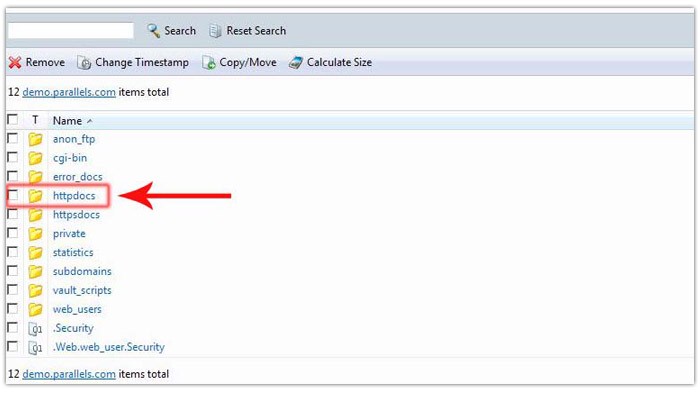Open the private folder link
This screenshot has height=393, width=700.
coord(69,234)
